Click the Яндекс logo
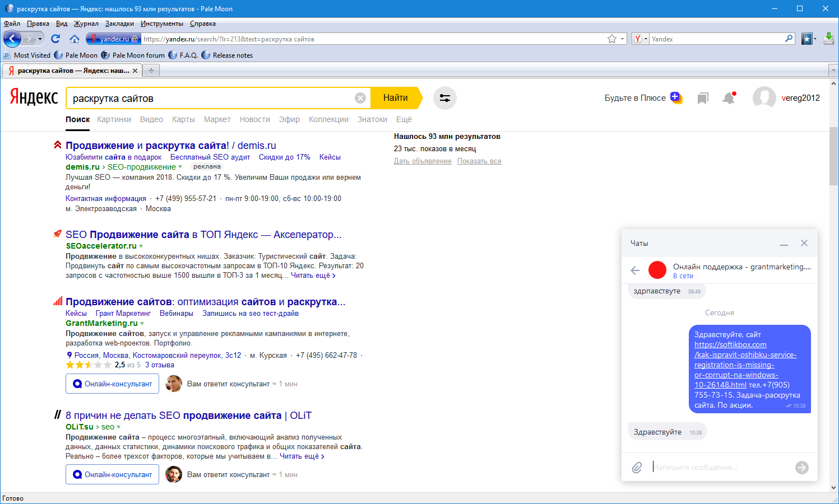The image size is (839, 504). click(x=34, y=97)
